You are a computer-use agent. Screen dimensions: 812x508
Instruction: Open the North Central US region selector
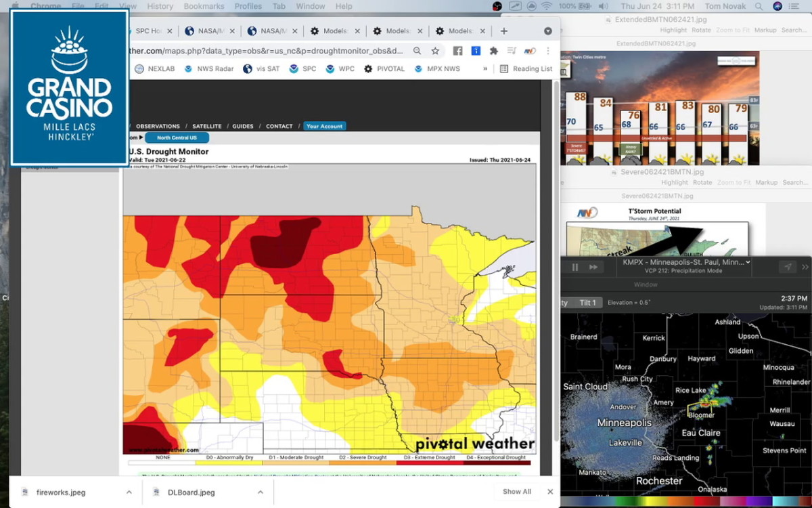(x=177, y=137)
